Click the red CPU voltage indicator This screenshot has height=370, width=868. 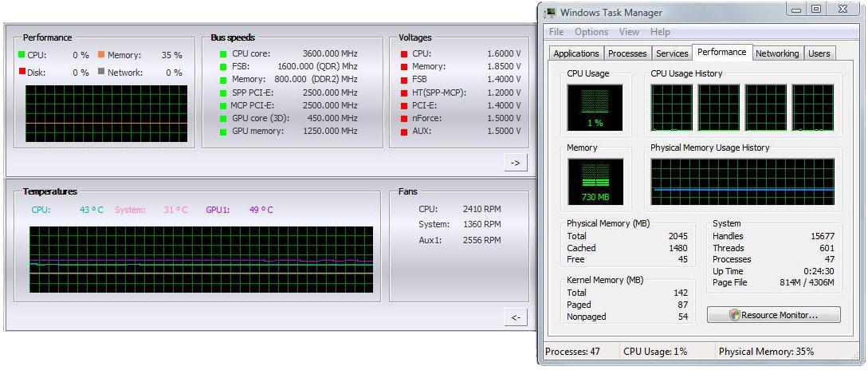click(403, 54)
